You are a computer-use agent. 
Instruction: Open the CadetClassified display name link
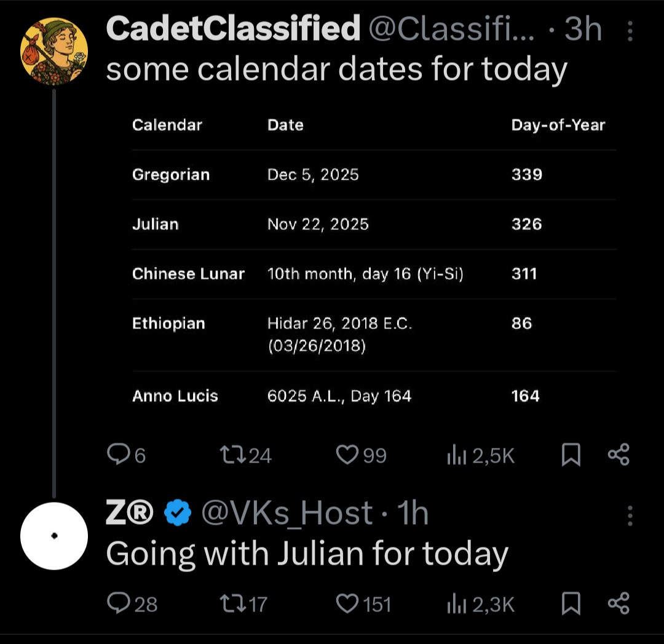point(232,29)
